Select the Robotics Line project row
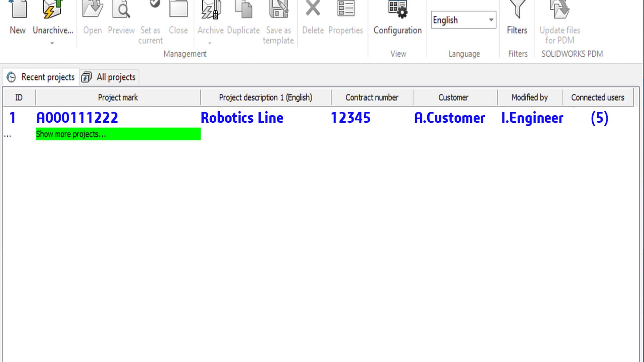Screen dimensions: 644x362 (242, 118)
